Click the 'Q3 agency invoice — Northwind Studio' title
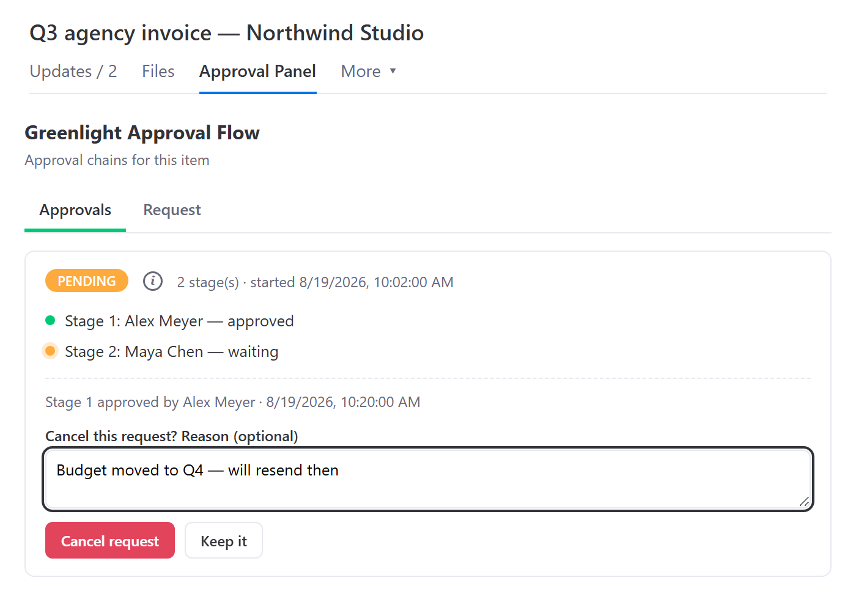The height and width of the screenshot is (616, 856). click(x=227, y=33)
